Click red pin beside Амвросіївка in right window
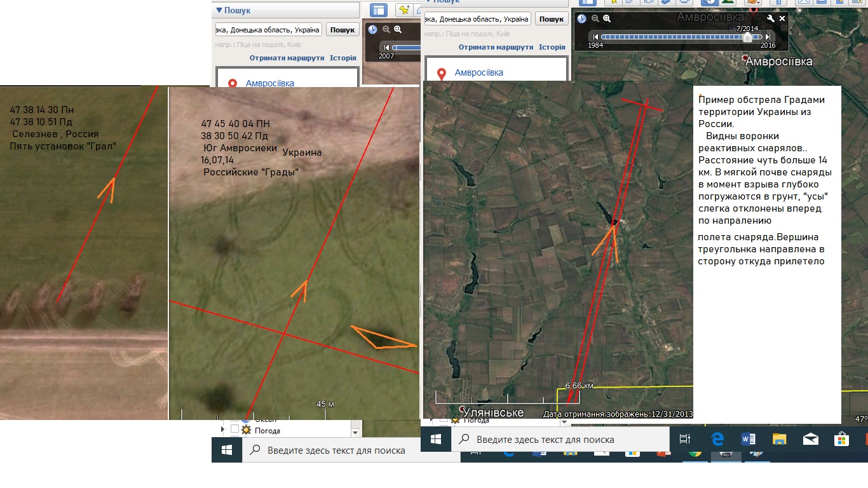Viewport: 868px width, 488px height. (x=442, y=73)
